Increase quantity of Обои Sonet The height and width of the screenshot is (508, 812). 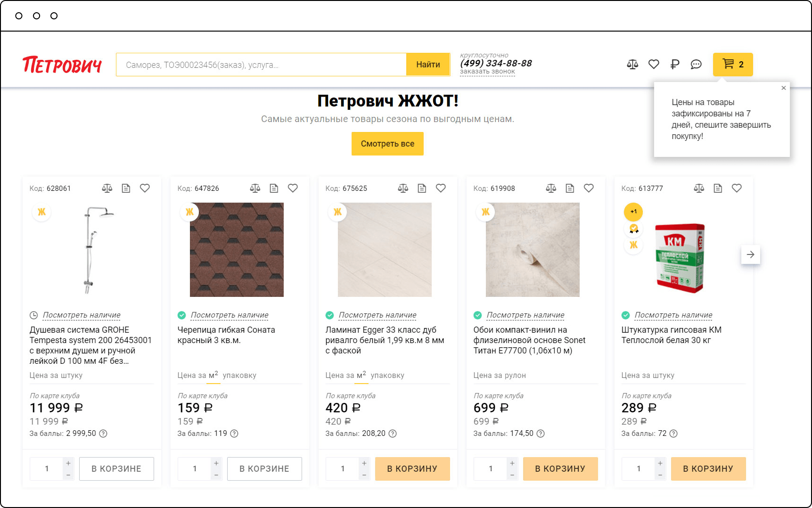512,463
